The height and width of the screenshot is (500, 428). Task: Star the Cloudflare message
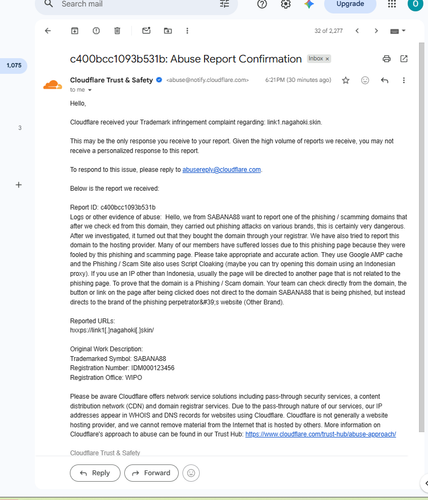(346, 80)
